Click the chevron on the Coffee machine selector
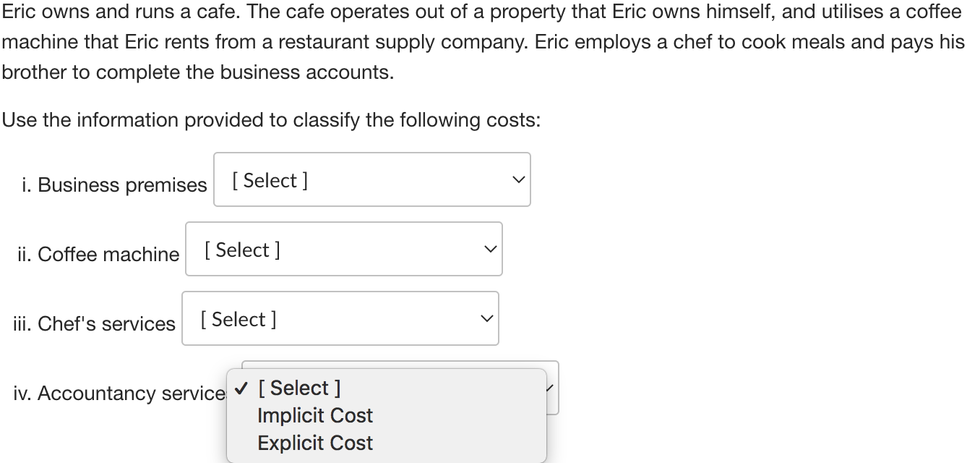The height and width of the screenshot is (463, 980). [490, 248]
